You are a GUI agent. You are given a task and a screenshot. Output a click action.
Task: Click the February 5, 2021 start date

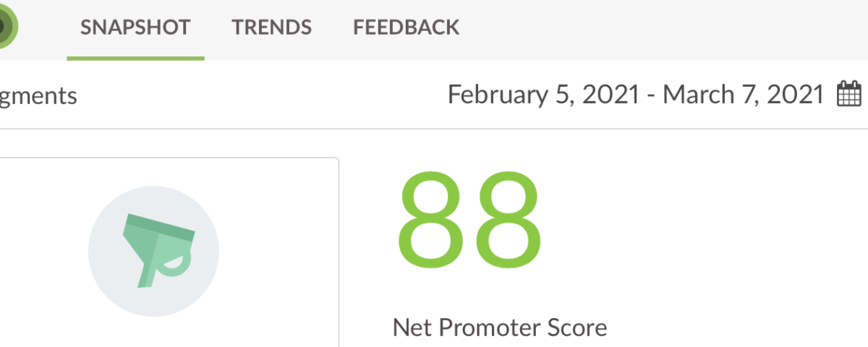coord(543,95)
